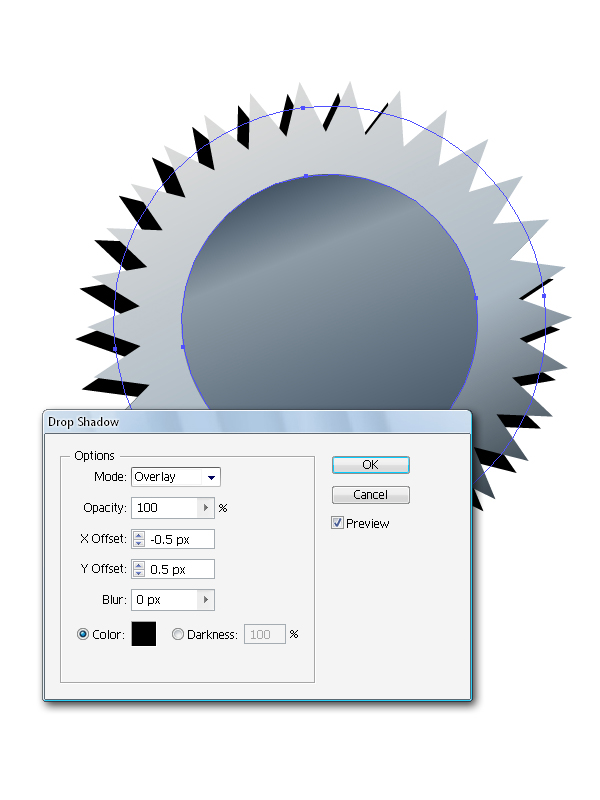Click the Blur value field
The image size is (600, 800).
165,599
